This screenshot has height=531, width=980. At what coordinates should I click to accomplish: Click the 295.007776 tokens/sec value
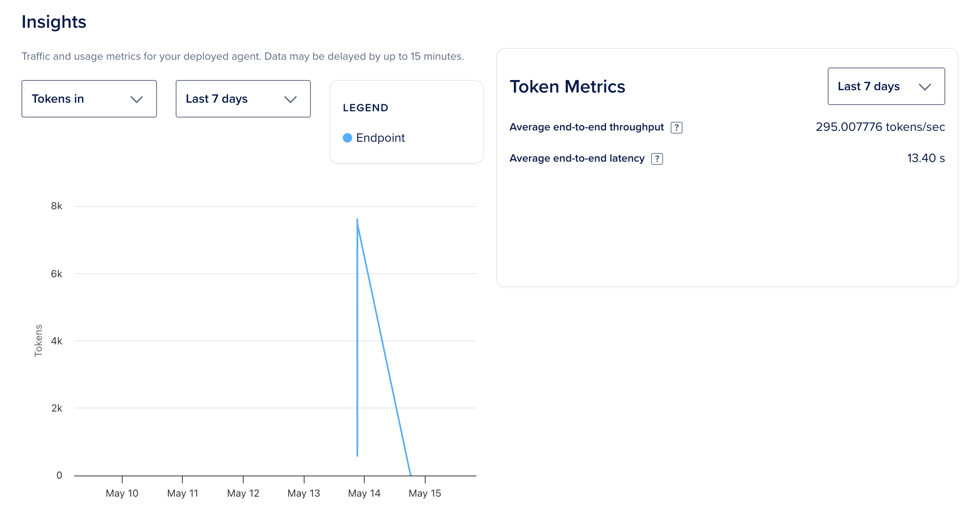pyautogui.click(x=880, y=127)
